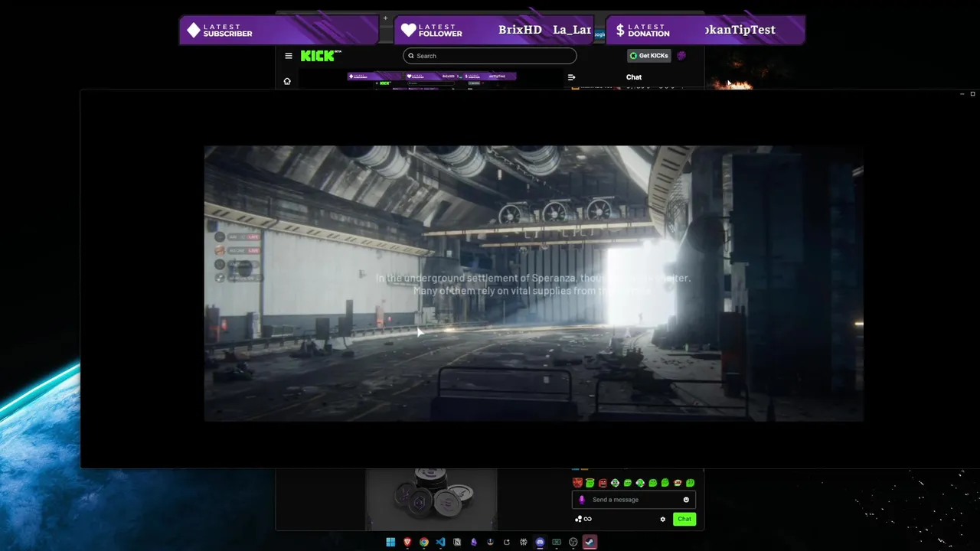Open the Windows Start button

click(390, 542)
